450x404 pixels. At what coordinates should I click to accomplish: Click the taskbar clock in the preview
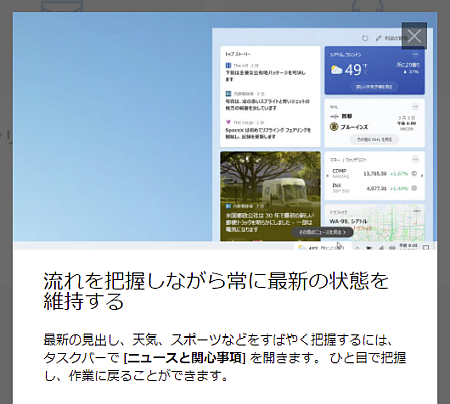tap(408, 247)
